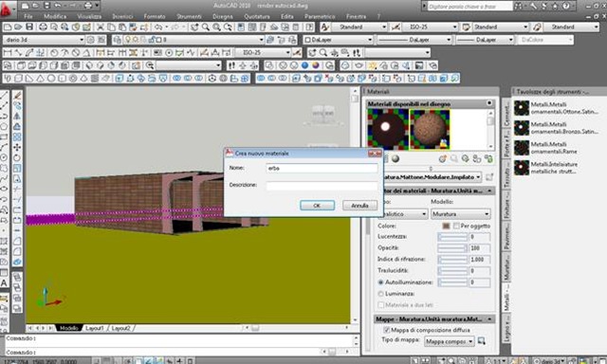Expand the 'dario 3d' workspace dropdown
This screenshot has height=364, width=607.
pos(44,40)
